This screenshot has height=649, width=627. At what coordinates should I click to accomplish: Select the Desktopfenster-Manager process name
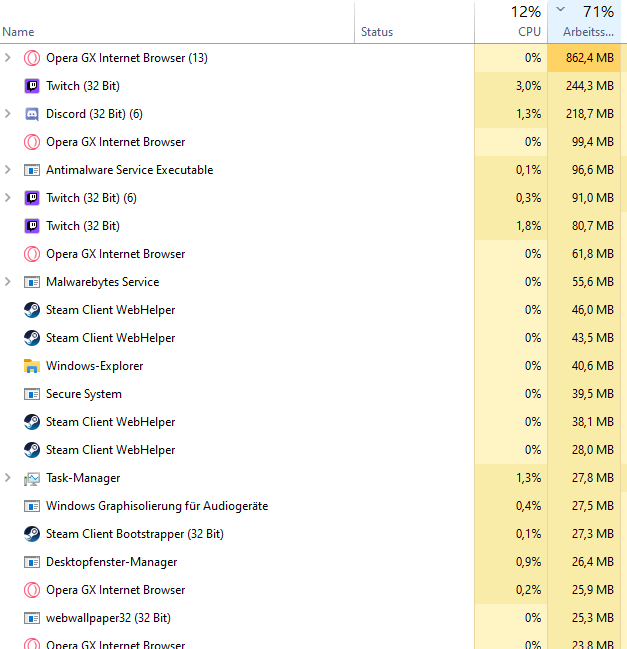(112, 562)
